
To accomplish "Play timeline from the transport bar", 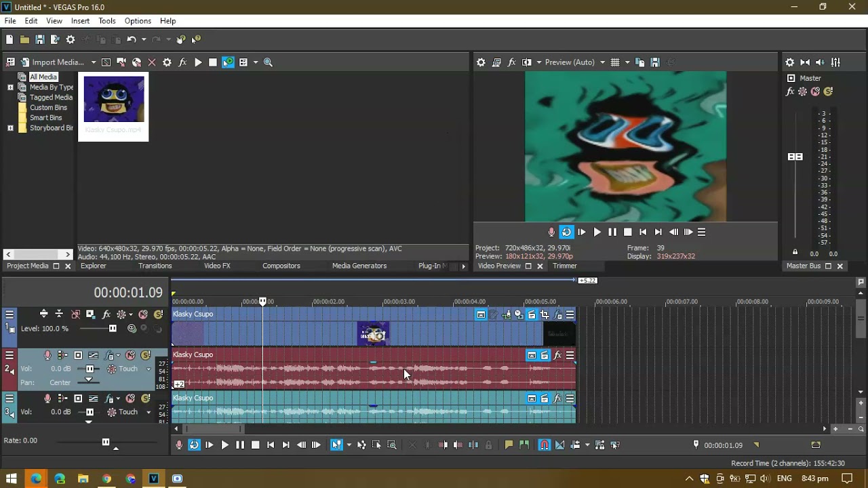I will coord(224,445).
